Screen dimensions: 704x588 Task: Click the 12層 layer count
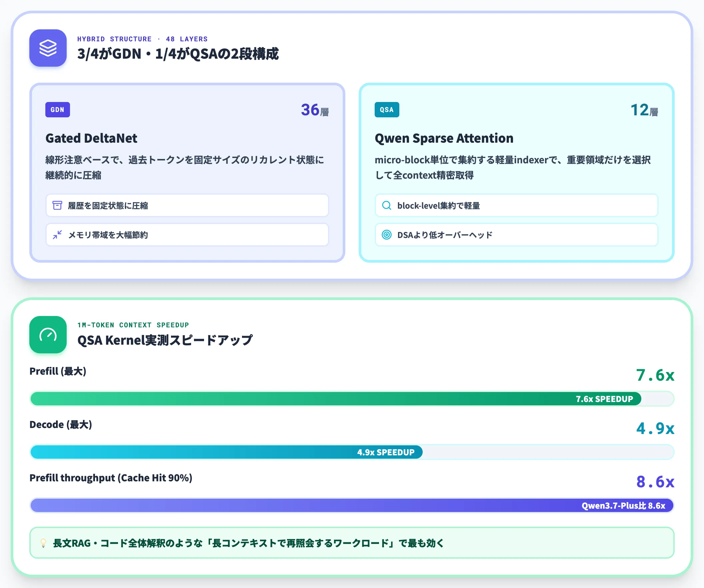[x=644, y=110]
